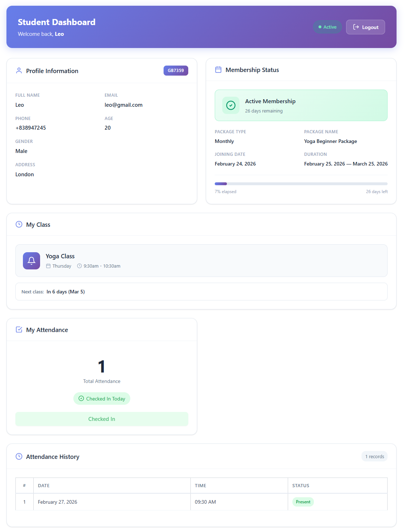Click the My Attendance checkbox icon
Screen dimensions: 408x532
click(x=19, y=330)
